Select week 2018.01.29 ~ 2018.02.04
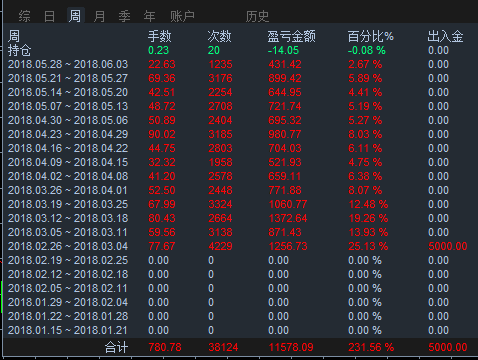The image size is (478, 360). (68, 302)
